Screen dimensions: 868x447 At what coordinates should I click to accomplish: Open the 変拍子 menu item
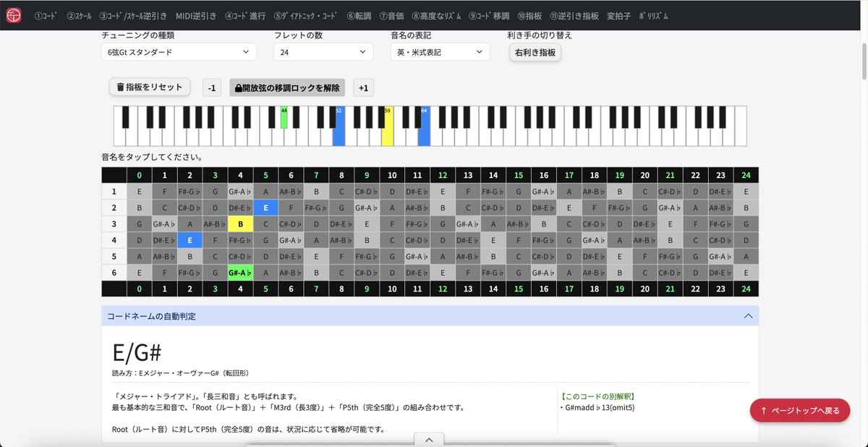point(619,15)
